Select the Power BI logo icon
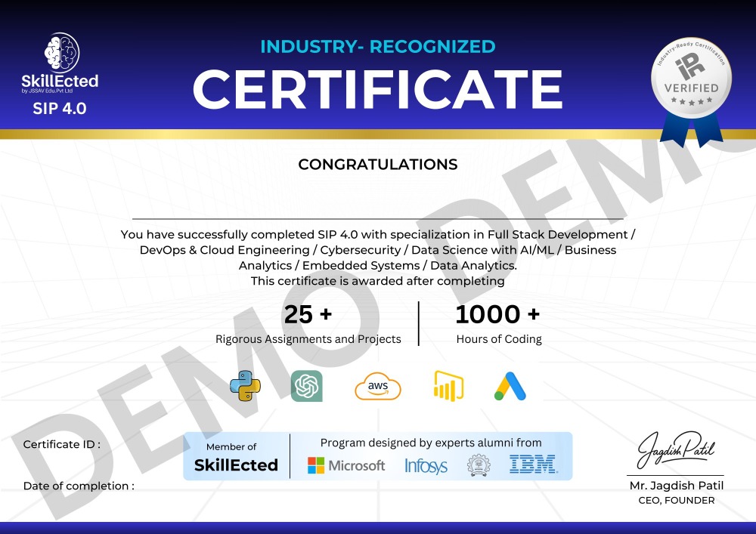The image size is (756, 534). [448, 386]
